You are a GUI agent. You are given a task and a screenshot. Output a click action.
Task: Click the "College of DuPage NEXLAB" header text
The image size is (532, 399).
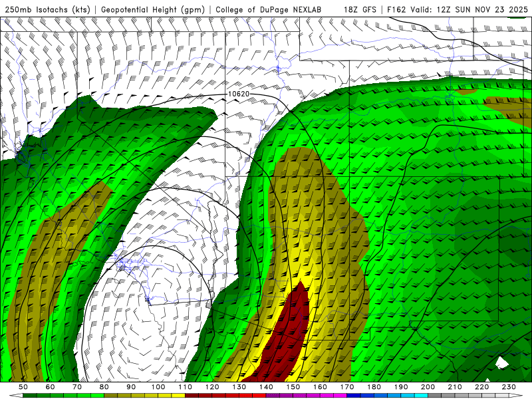click(x=269, y=9)
